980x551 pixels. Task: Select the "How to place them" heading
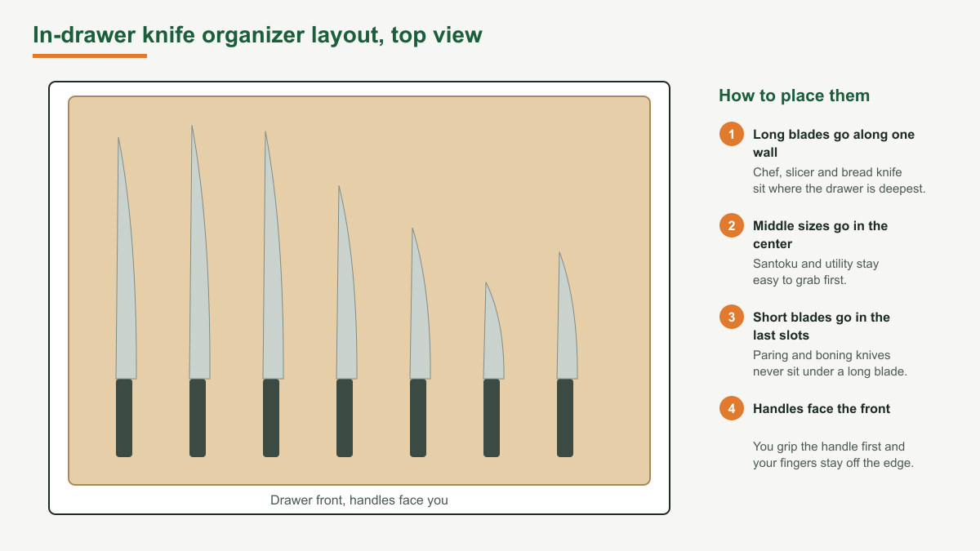[794, 96]
